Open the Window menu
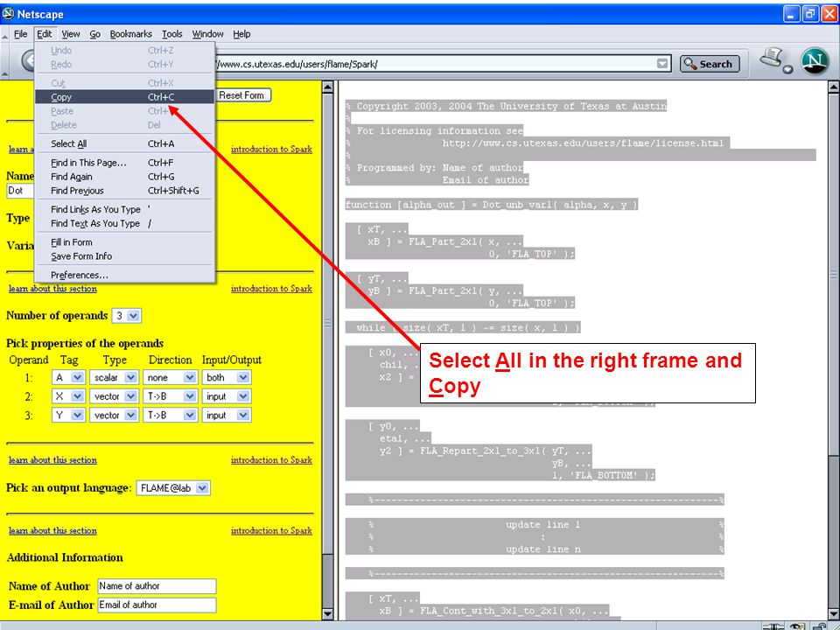840x630 pixels. [208, 34]
